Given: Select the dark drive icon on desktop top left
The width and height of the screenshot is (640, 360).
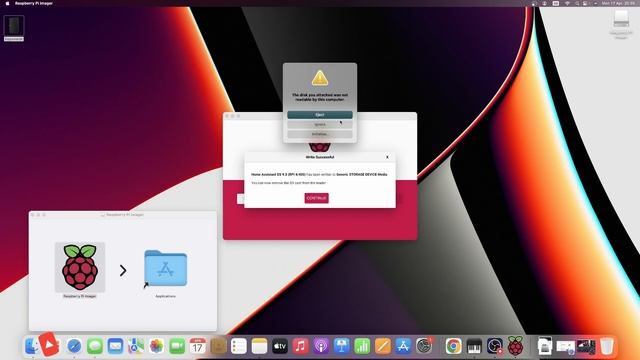Looking at the screenshot, I should tap(14, 26).
